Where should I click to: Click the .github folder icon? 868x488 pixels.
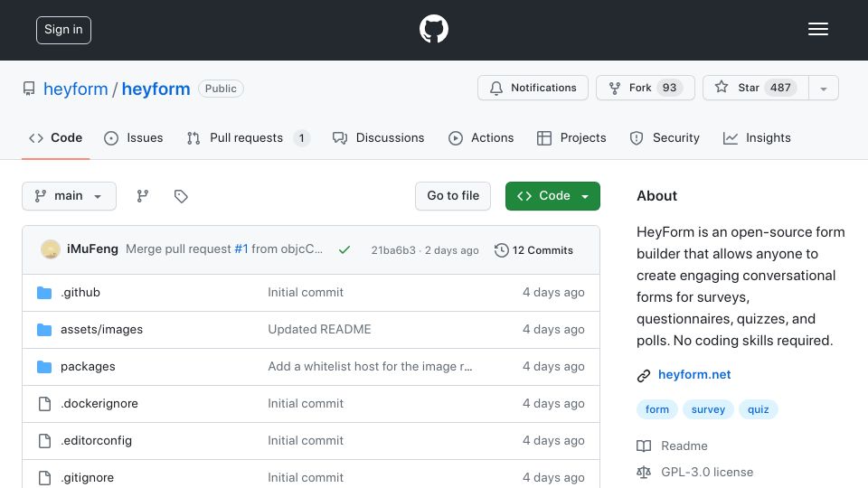(x=44, y=293)
